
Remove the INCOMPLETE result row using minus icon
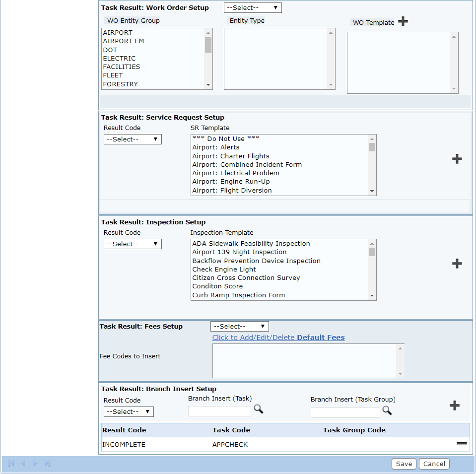tap(462, 443)
